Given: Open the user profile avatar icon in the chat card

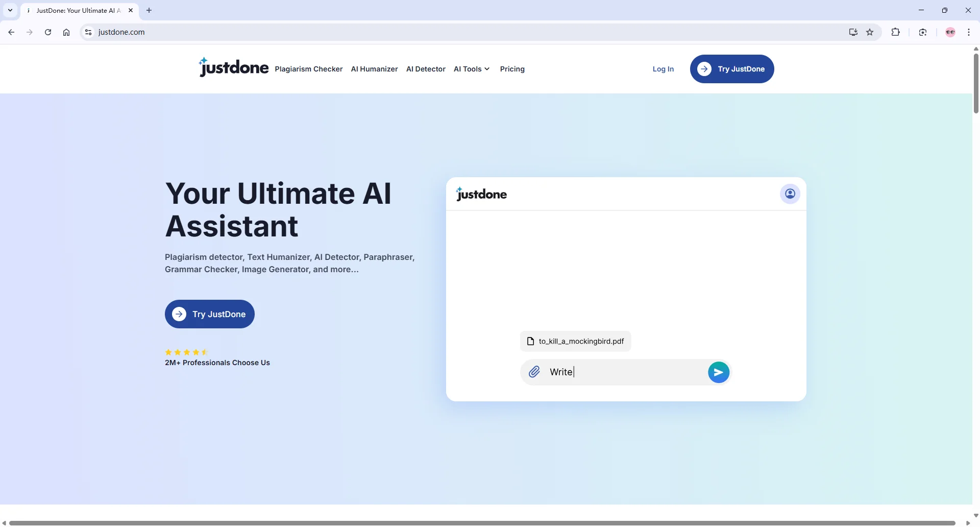Looking at the screenshot, I should click(x=790, y=194).
